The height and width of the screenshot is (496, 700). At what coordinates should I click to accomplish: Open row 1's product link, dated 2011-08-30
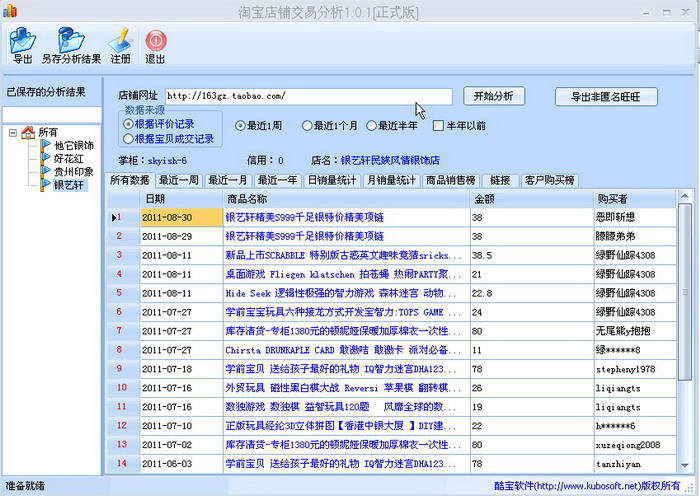click(x=305, y=217)
